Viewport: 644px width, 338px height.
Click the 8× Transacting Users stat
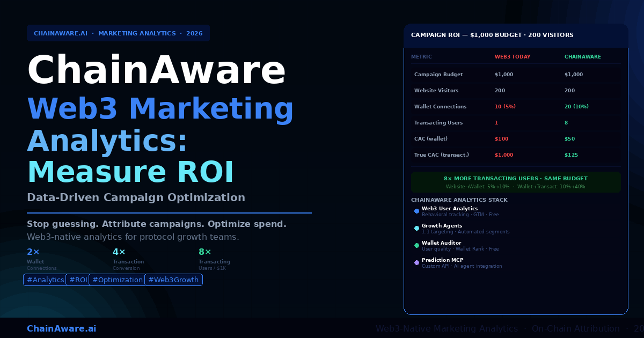click(214, 259)
